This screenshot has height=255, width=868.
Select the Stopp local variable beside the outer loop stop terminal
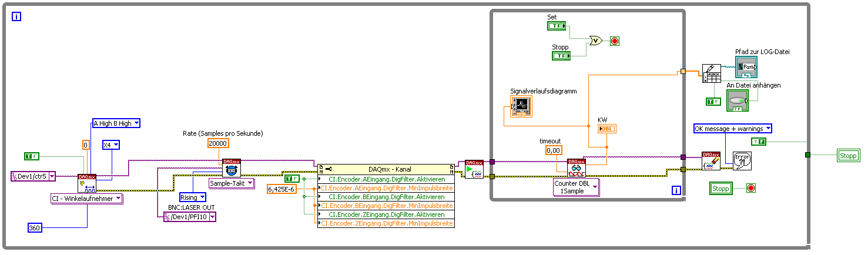(x=721, y=189)
